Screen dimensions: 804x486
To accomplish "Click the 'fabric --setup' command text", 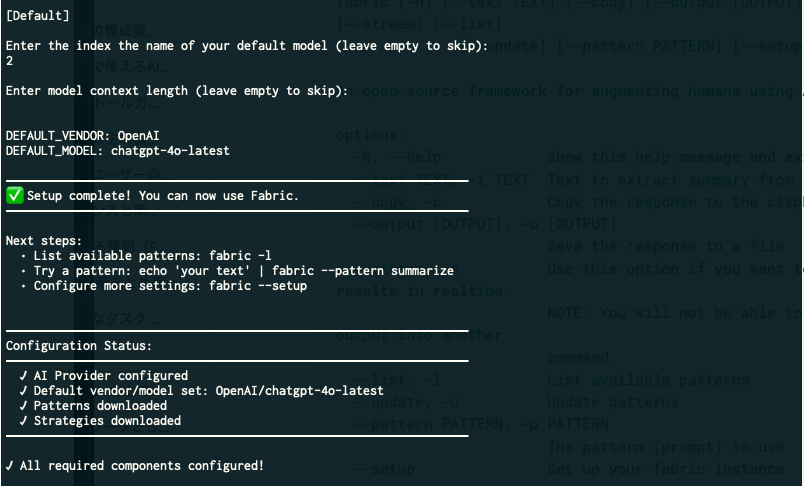I will coord(257,286).
